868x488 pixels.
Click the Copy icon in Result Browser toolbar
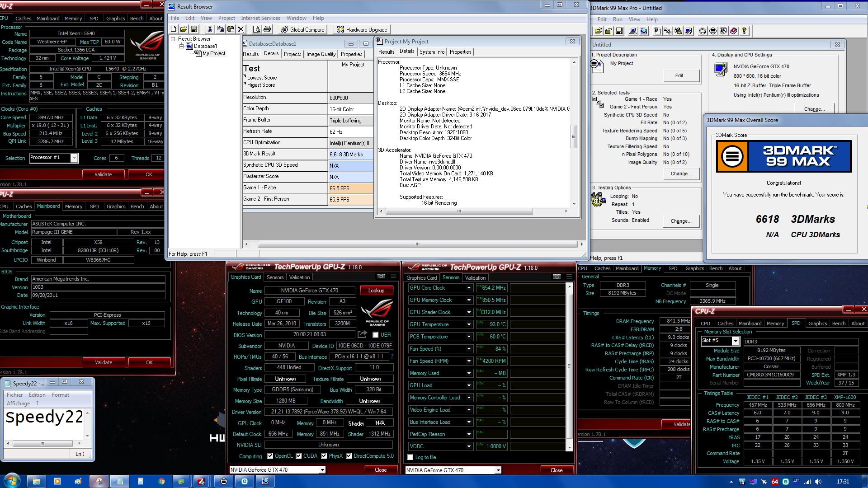[220, 29]
